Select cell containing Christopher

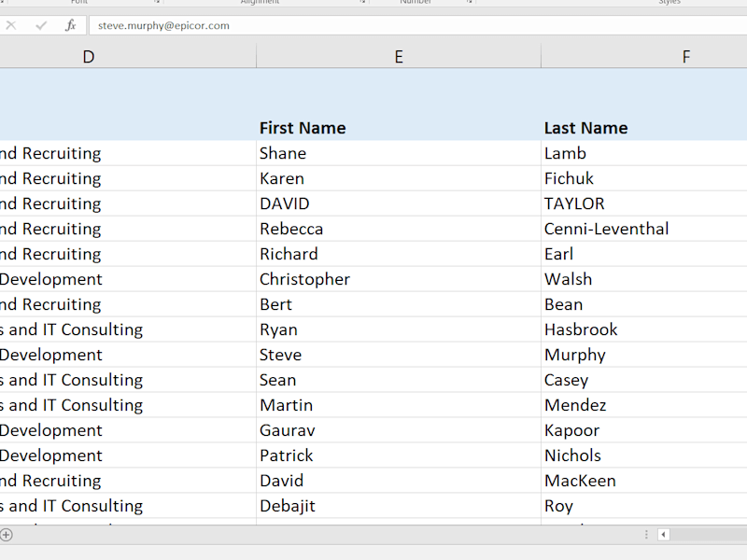(399, 279)
